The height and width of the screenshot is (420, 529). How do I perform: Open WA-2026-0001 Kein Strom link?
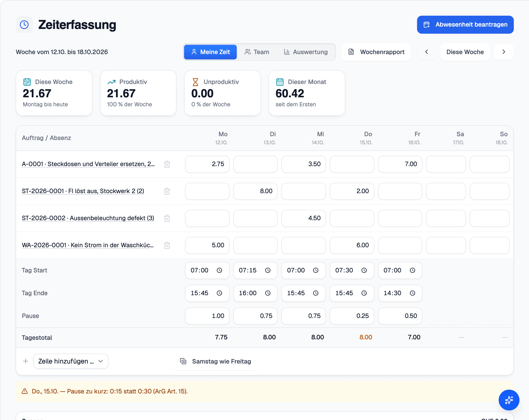point(88,245)
